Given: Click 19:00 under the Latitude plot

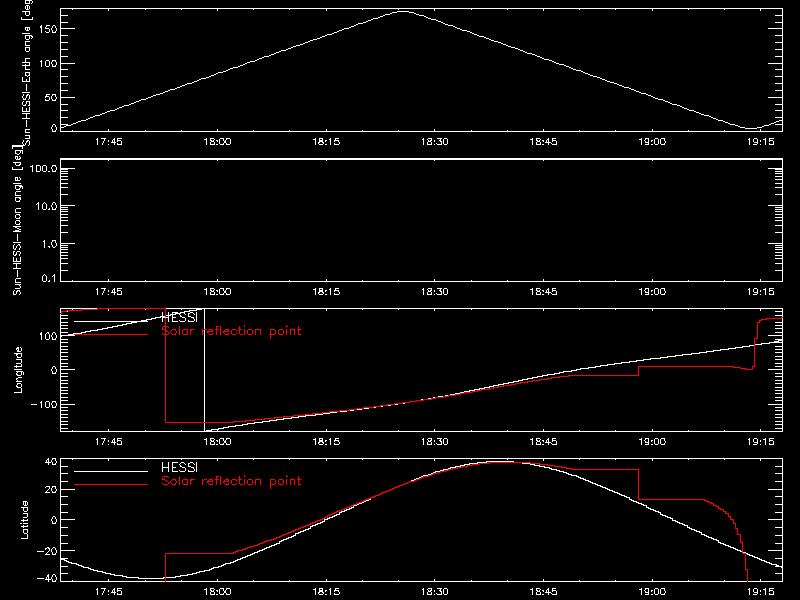Looking at the screenshot, I should coord(652,592).
